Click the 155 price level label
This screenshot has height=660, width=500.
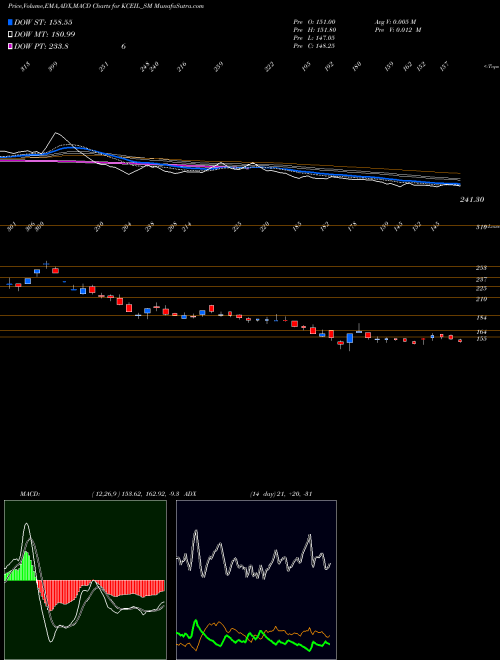(481, 338)
